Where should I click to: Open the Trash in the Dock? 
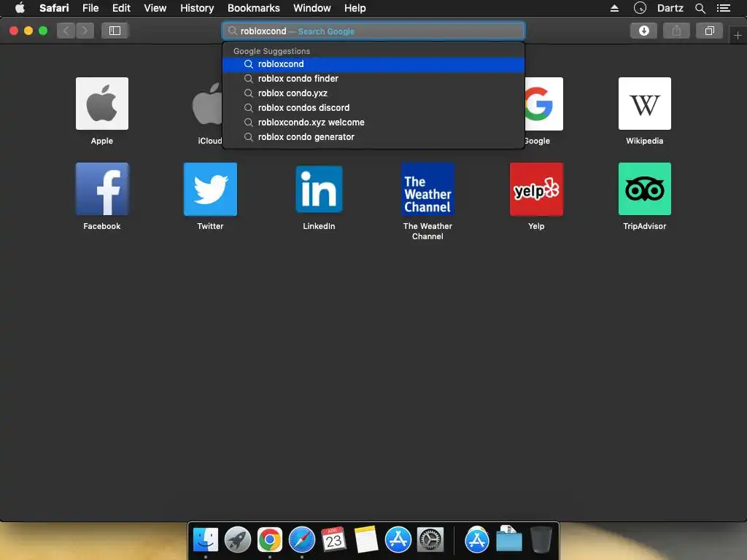point(541,540)
